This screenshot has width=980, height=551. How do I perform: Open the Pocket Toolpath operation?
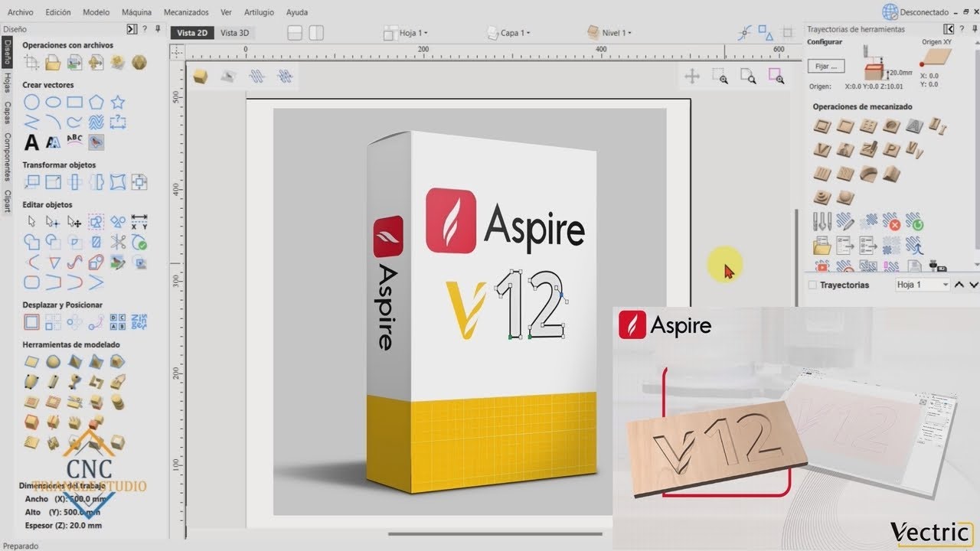click(846, 127)
